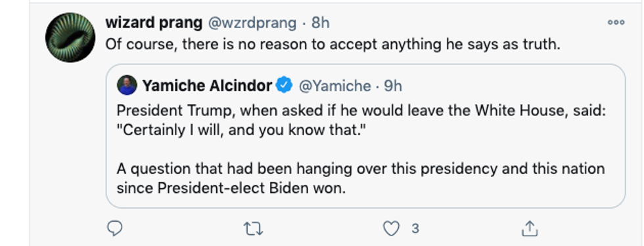Open the tweet's 8h timestamp
The width and height of the screenshot is (644, 246).
[321, 23]
